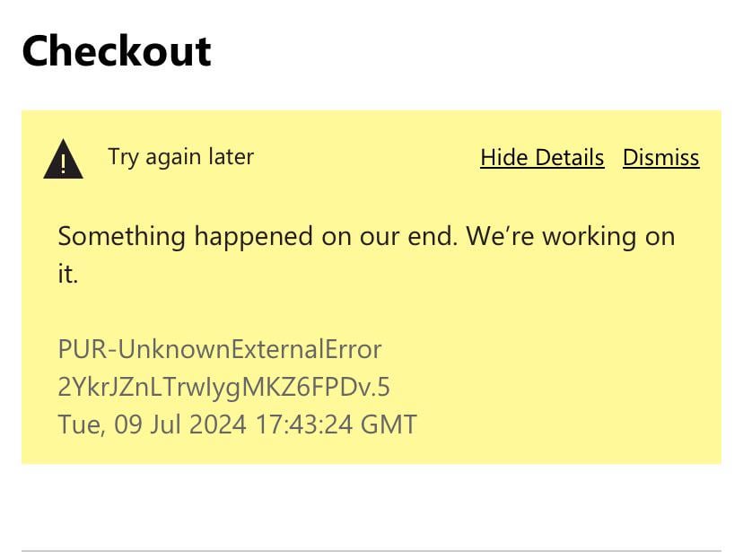
Task: Click the horizontal divider below the banner
Action: [x=371, y=550]
